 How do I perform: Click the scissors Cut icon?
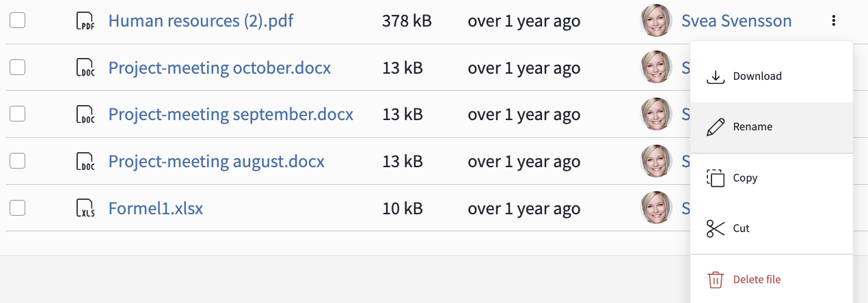pyautogui.click(x=715, y=229)
